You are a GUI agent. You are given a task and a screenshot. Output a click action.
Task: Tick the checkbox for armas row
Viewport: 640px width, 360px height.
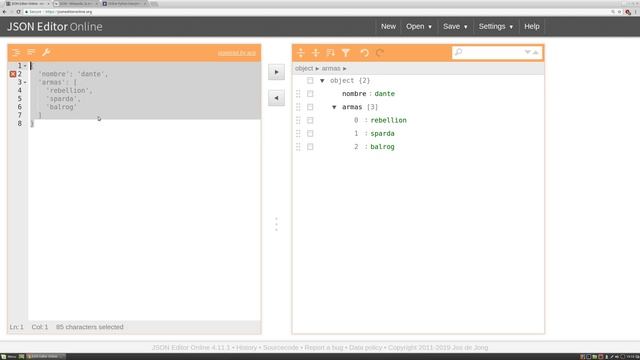[310, 107]
